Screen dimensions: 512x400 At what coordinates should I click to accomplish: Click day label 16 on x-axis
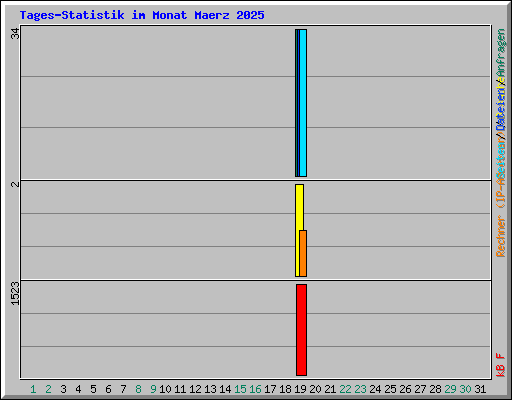pos(255,389)
